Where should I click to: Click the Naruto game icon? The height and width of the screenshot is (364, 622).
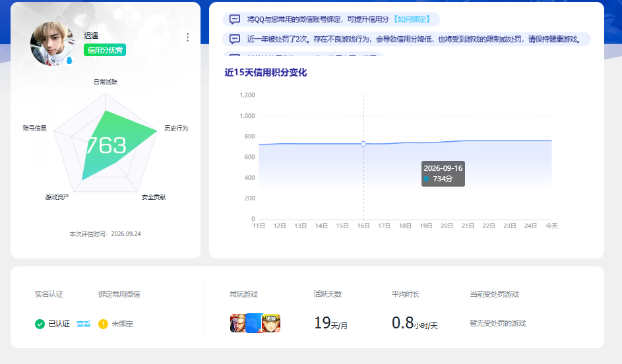tap(271, 323)
